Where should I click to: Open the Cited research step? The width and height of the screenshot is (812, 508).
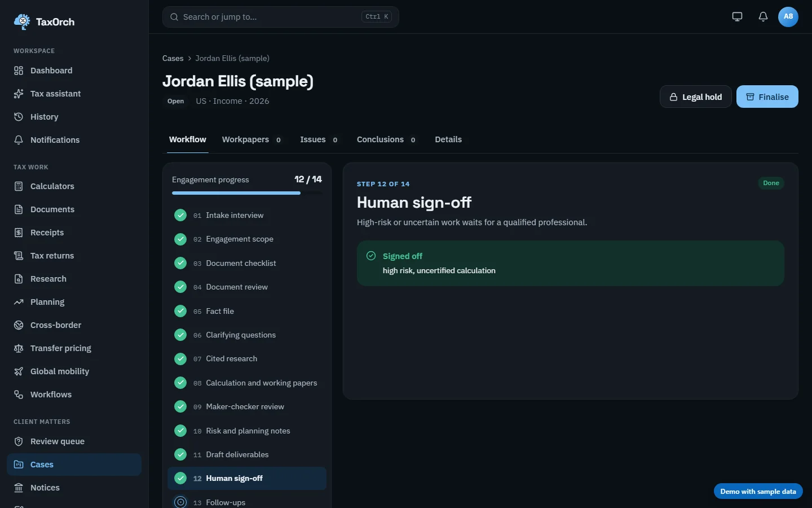tap(247, 358)
